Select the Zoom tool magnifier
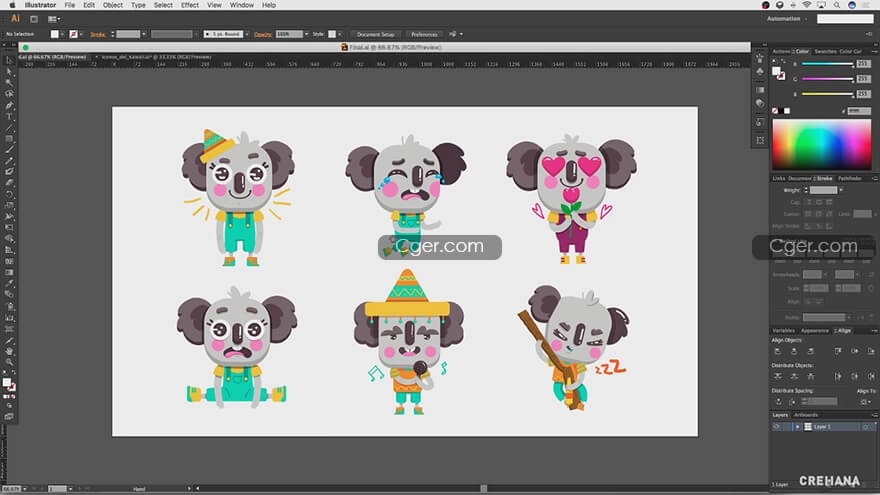Image resolution: width=880 pixels, height=495 pixels. (x=9, y=362)
